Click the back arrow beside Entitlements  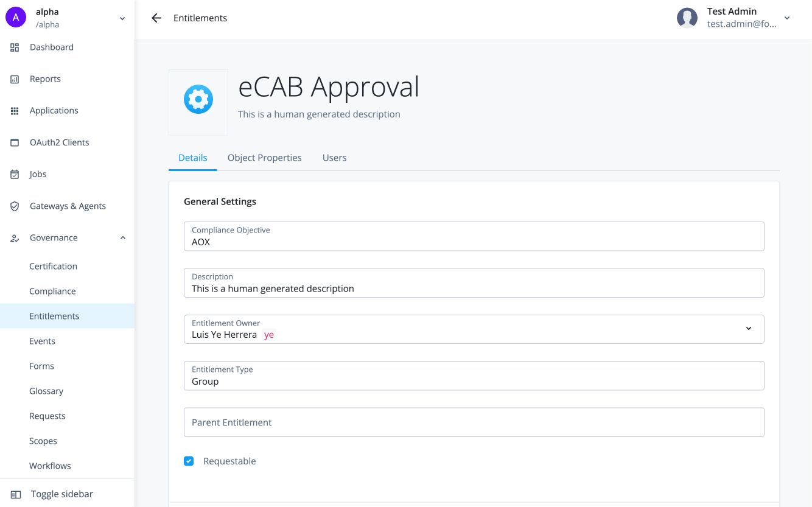tap(156, 18)
